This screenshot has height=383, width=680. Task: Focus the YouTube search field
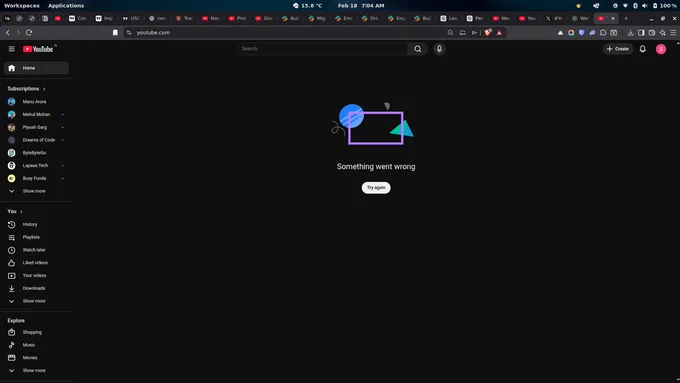click(x=322, y=49)
